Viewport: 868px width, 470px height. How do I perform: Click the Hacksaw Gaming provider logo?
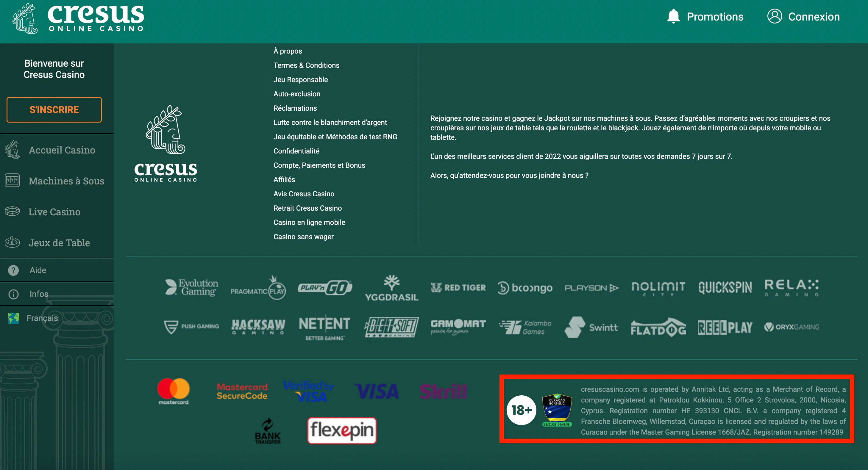tap(258, 327)
